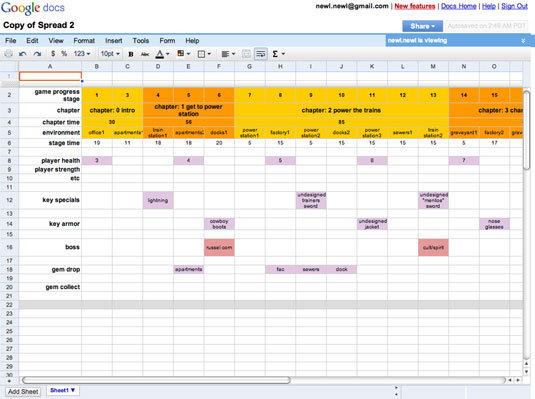Screen dimensions: 535x399
Task: Apply strikethrough formatting
Action: pos(145,54)
